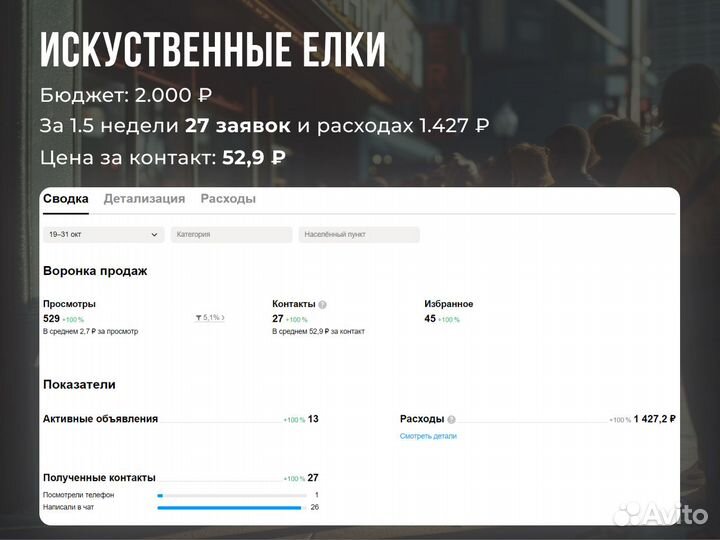720x540 pixels.
Task: Select the Активные объявления value 13
Action: click(x=313, y=419)
